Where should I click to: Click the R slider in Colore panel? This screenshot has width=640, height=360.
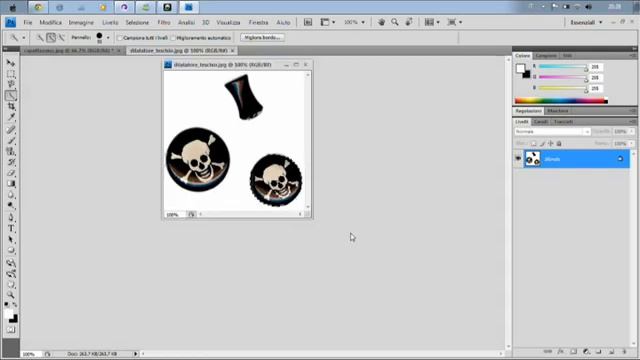[563, 67]
